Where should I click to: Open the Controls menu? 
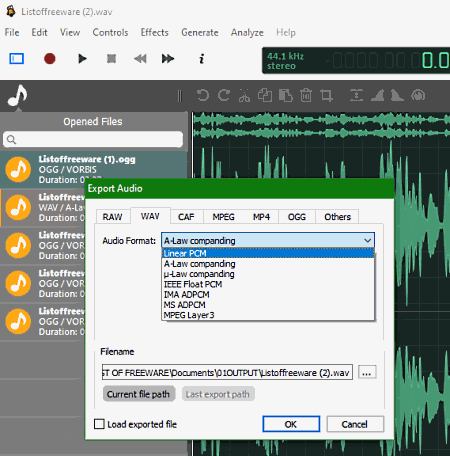pos(110,32)
